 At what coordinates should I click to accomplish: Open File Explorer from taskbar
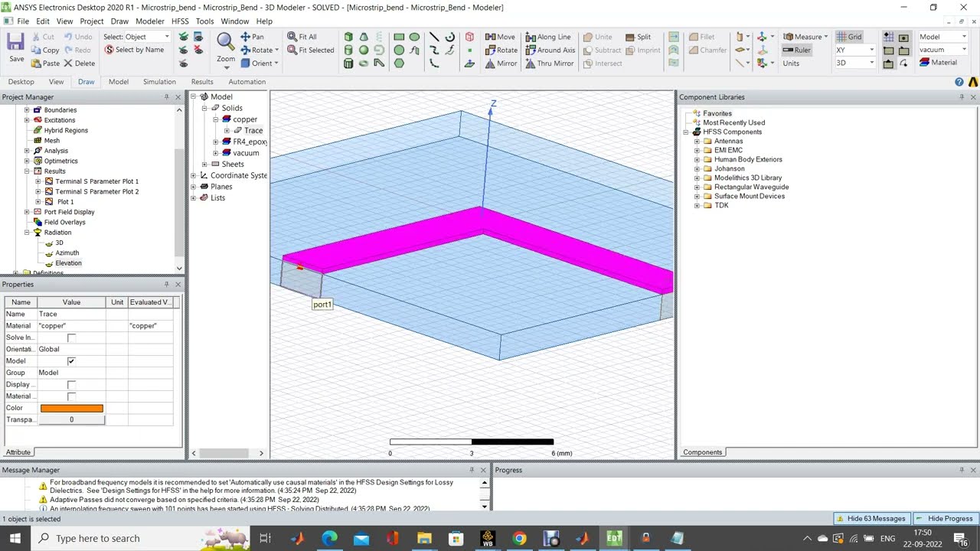[424, 538]
